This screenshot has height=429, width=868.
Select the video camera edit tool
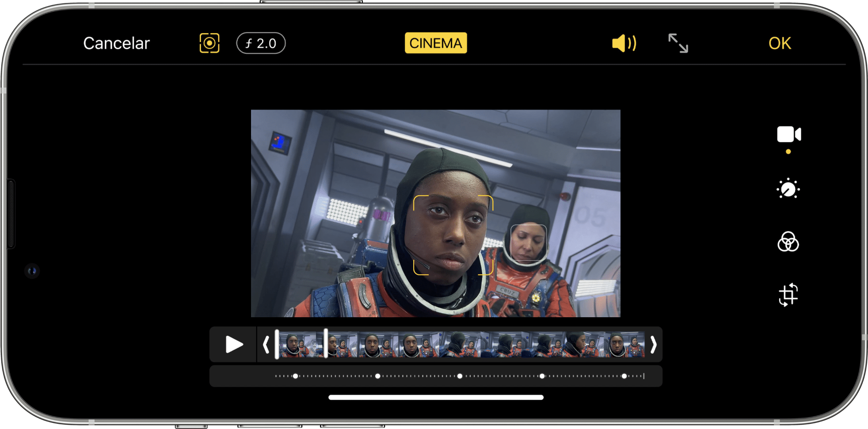click(789, 134)
